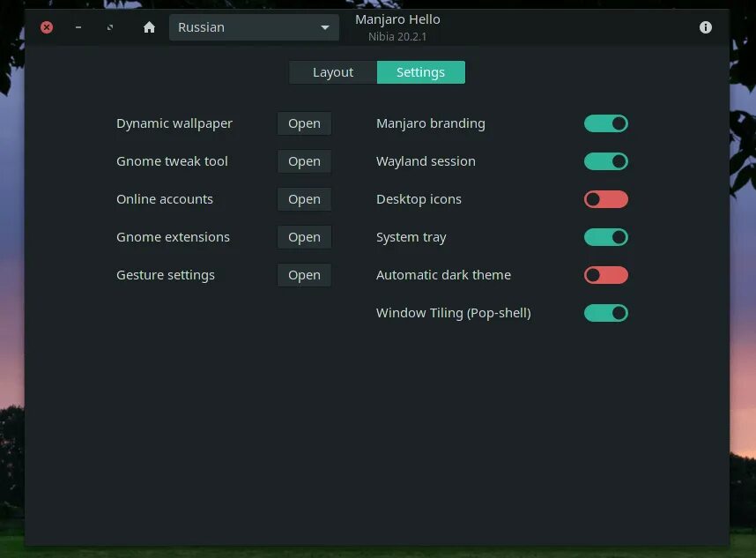Click the Automatic dark theme label

point(443,275)
